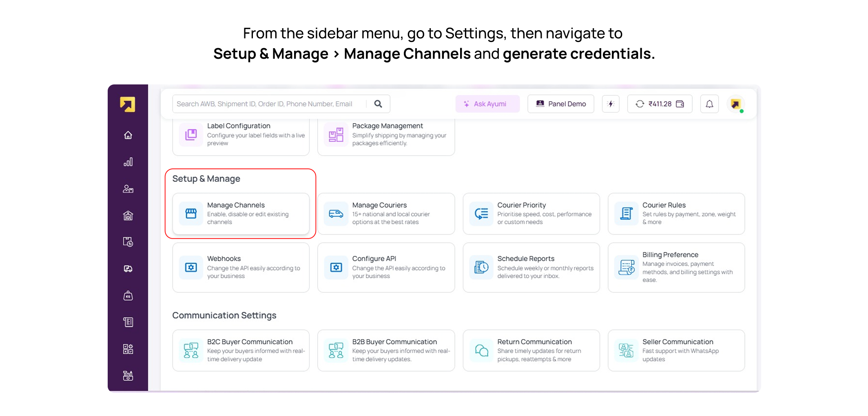Click the lightning bolt quick actions icon
This screenshot has height=416, width=868.
pyautogui.click(x=611, y=104)
